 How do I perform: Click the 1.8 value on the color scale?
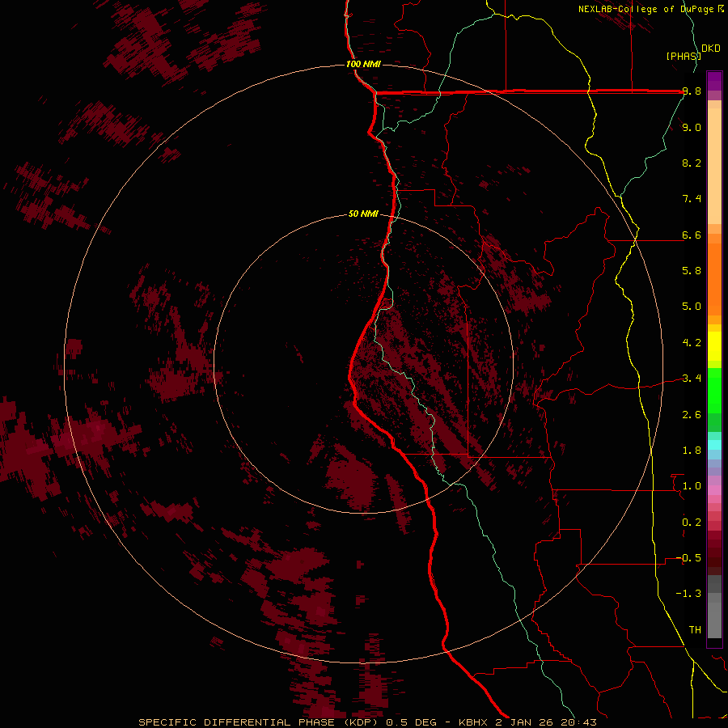[692, 451]
